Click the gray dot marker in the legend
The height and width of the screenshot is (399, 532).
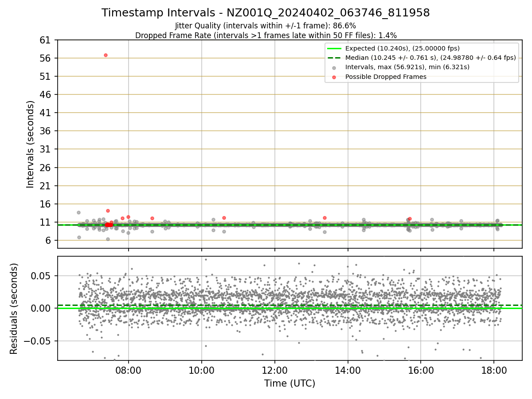click(334, 67)
